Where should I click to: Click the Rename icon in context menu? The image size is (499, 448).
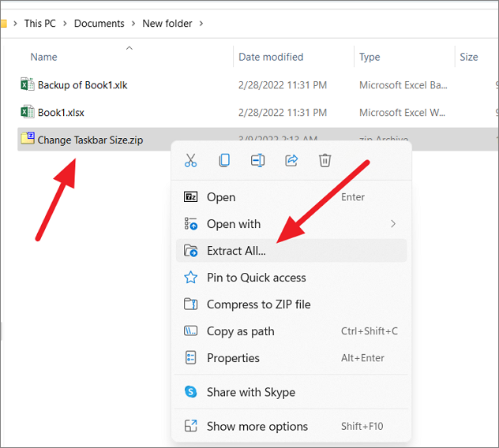(257, 160)
